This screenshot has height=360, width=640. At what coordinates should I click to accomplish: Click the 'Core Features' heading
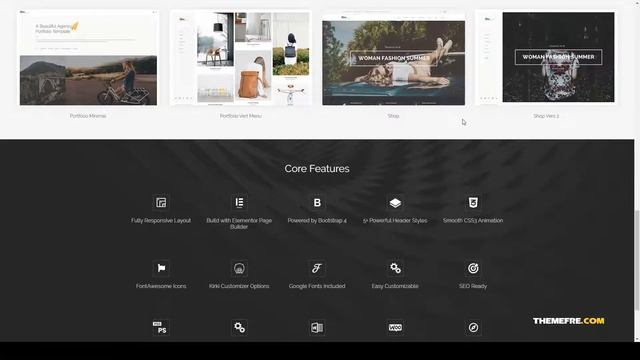[317, 169]
